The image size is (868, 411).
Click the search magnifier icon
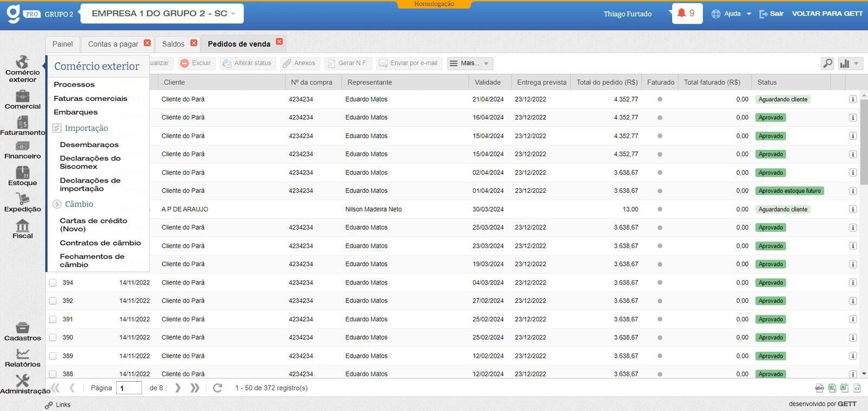click(x=827, y=64)
